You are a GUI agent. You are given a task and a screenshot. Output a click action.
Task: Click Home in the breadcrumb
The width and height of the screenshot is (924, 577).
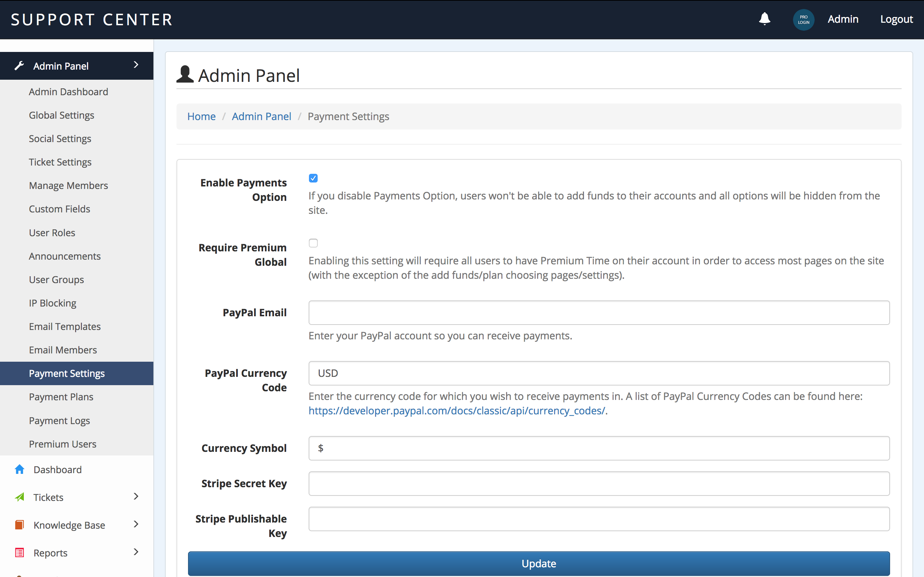pyautogui.click(x=201, y=116)
